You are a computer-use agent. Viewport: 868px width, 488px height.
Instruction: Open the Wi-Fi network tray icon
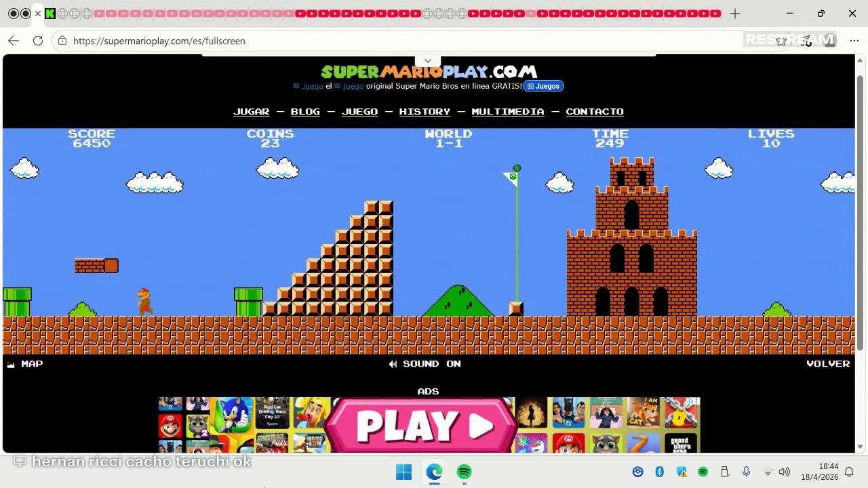click(x=768, y=472)
